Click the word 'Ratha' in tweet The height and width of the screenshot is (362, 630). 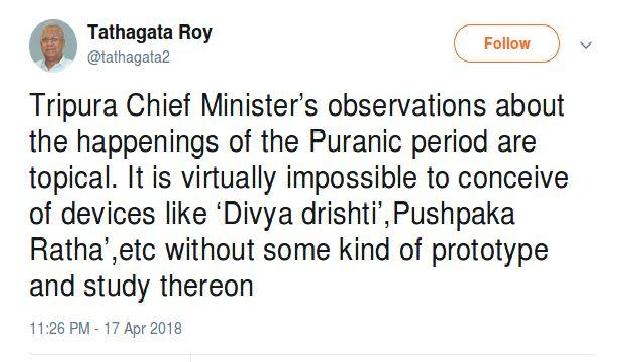[x=66, y=250]
